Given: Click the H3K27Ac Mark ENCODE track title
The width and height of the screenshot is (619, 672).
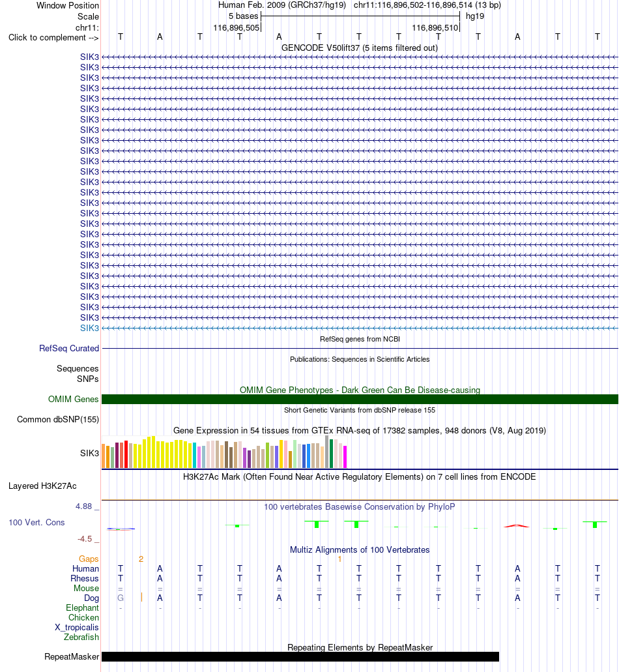Looking at the screenshot, I should pos(360,476).
